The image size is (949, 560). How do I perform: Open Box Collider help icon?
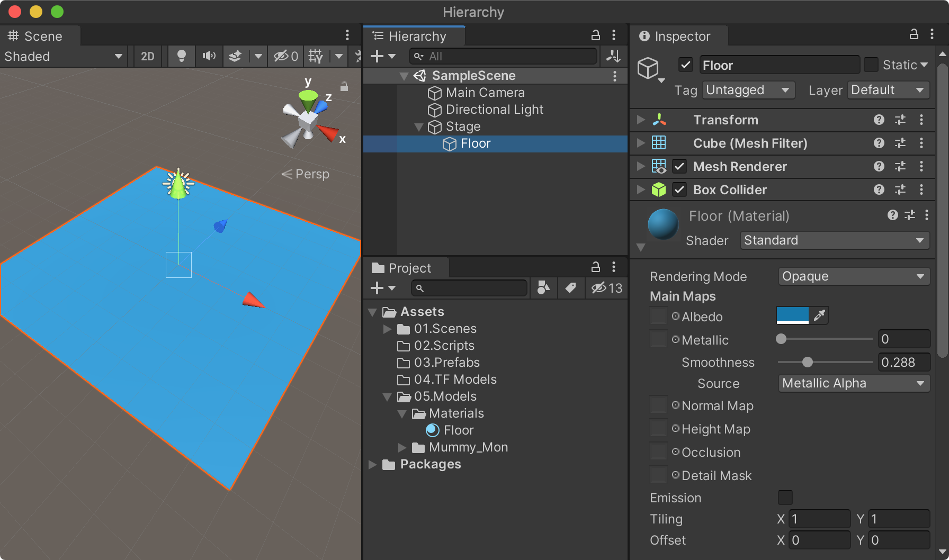pos(879,189)
